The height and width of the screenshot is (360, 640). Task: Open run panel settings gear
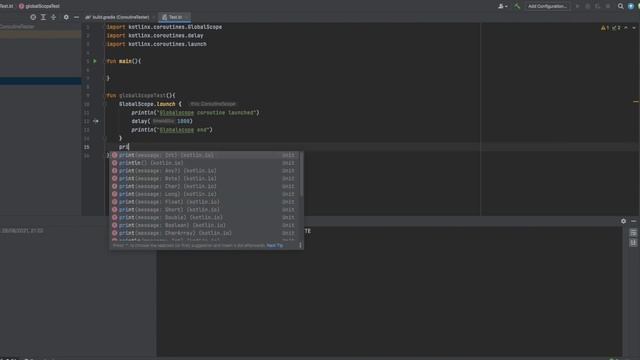[x=623, y=221]
